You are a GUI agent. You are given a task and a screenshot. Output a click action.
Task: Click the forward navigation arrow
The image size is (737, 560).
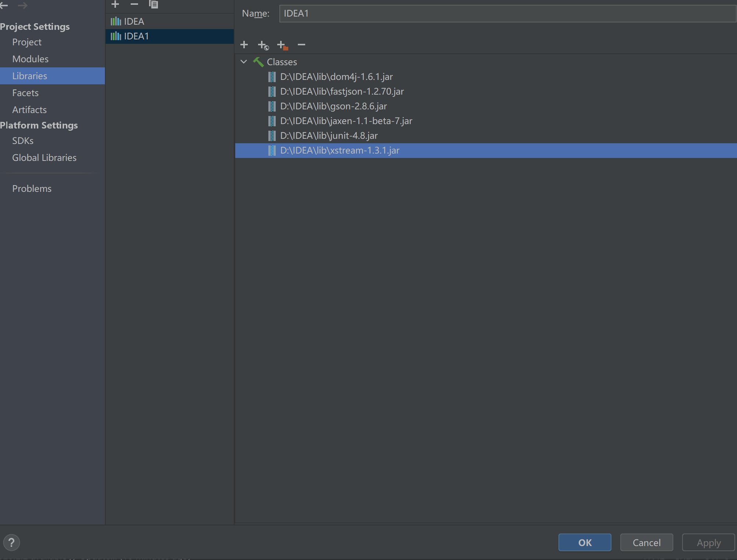(22, 5)
